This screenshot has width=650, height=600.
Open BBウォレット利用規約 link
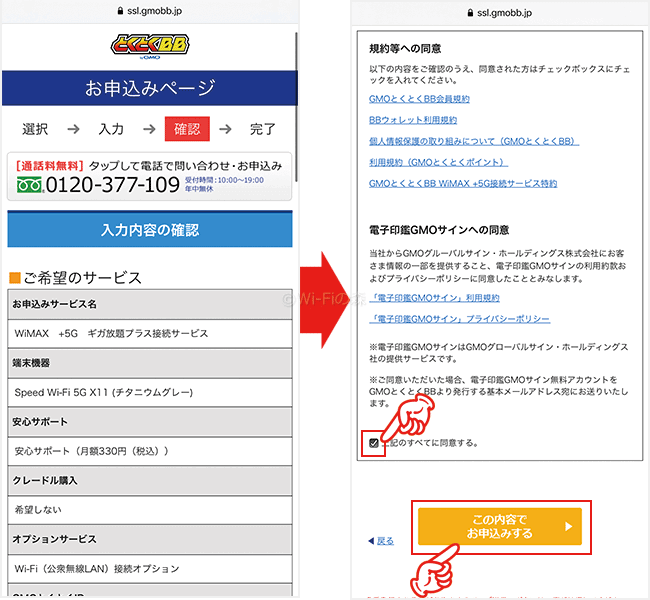413,120
